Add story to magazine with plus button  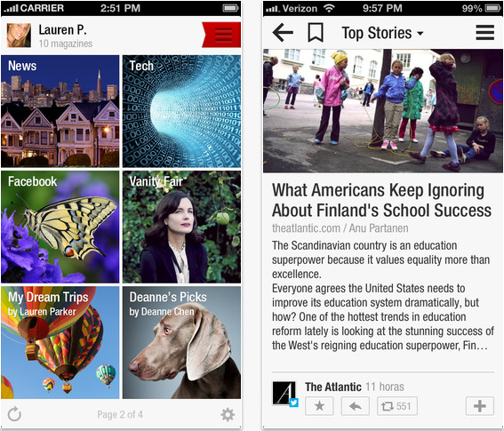480,406
